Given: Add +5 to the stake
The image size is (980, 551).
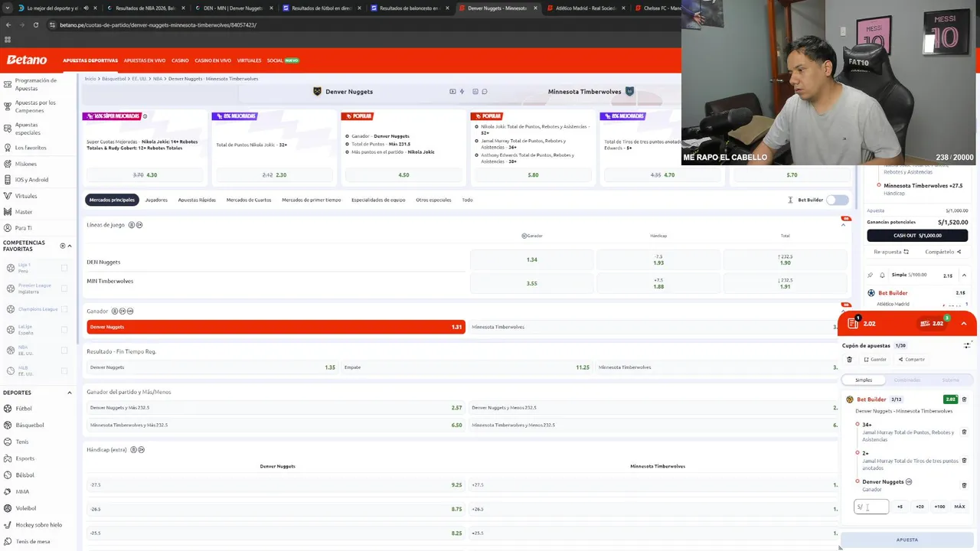Looking at the screenshot, I should coord(900,507).
